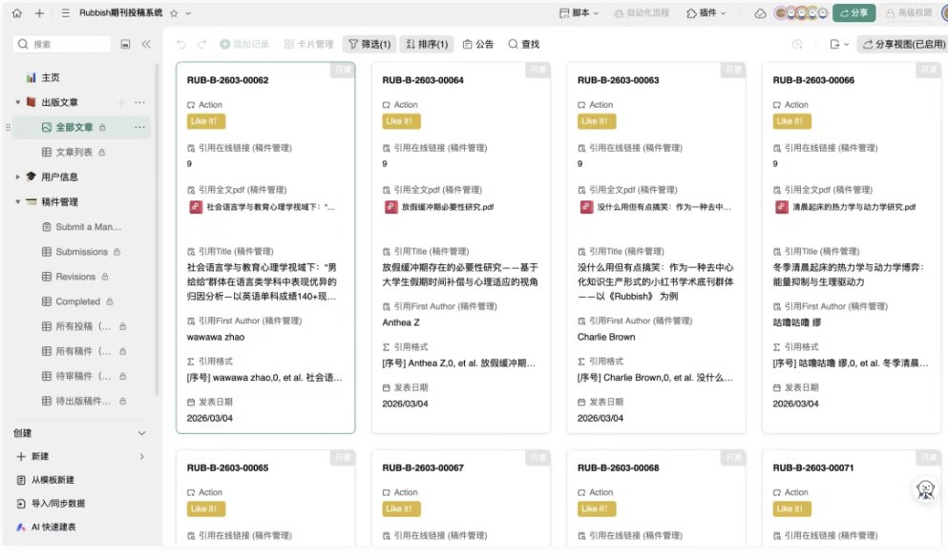
Task: Click the undo arrow in toolbar
Action: coord(180,44)
